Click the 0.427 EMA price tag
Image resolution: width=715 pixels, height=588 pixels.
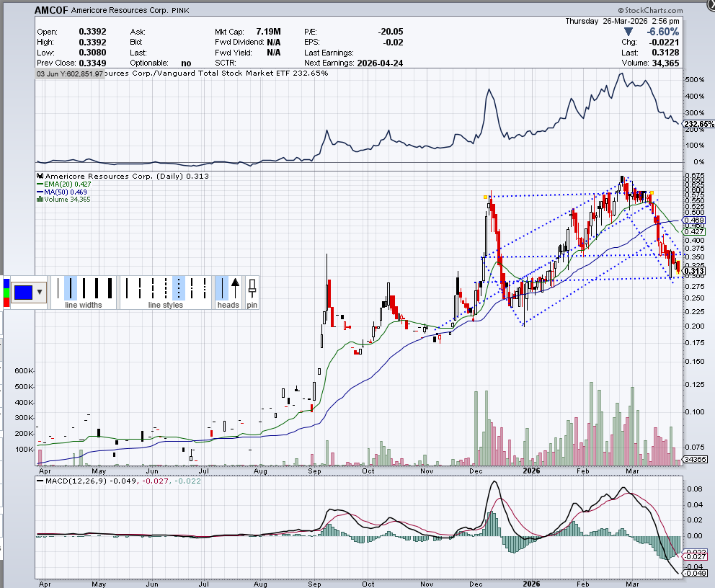(x=695, y=231)
